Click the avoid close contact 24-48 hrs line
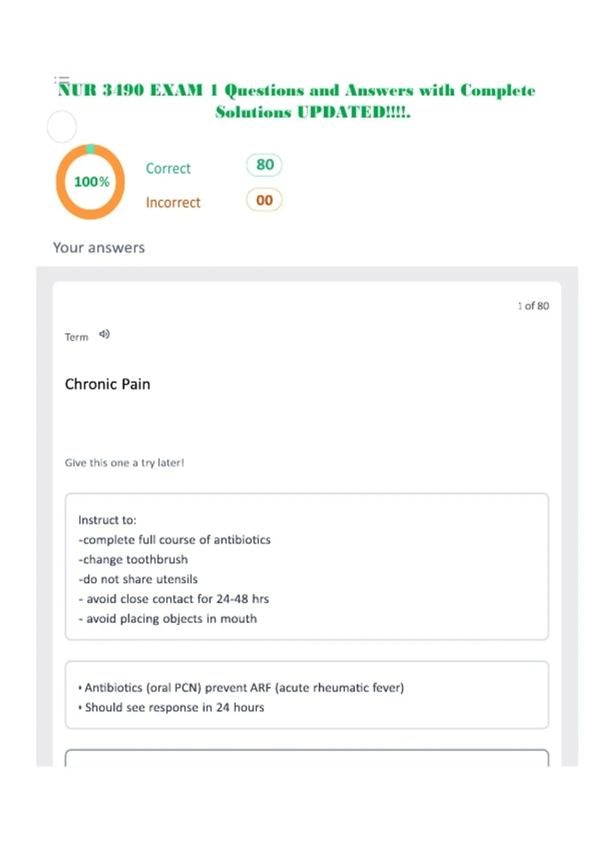The image size is (613, 868). [174, 599]
